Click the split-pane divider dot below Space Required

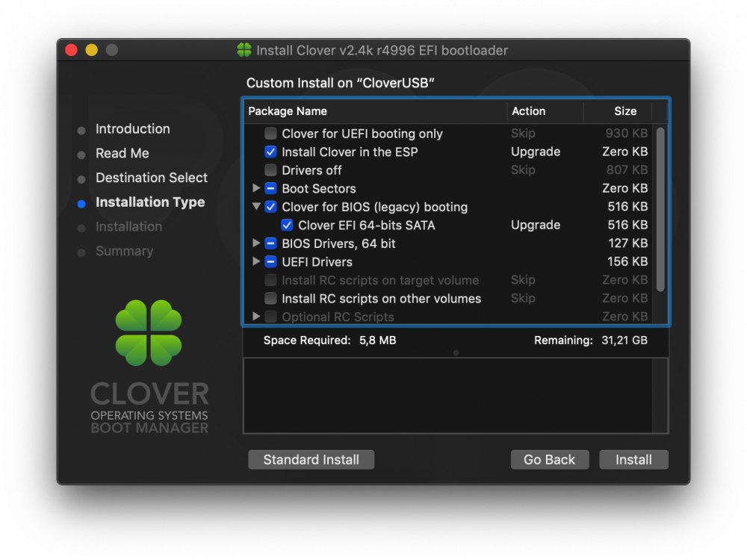456,353
